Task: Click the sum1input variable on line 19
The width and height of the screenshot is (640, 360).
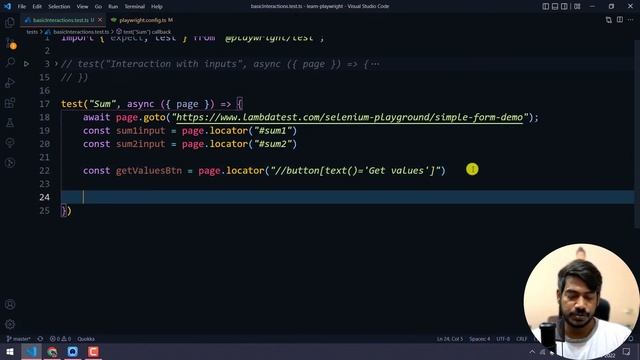Action: click(x=140, y=131)
